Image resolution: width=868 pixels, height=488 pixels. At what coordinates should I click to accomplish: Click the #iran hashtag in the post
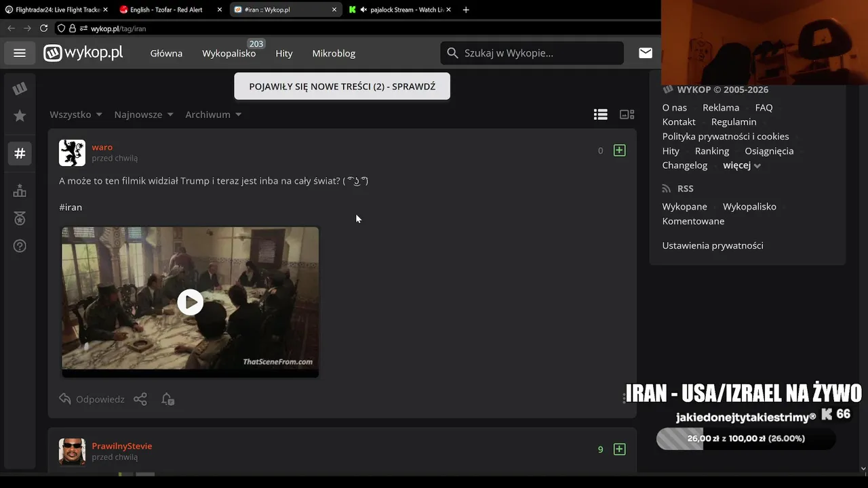click(71, 207)
